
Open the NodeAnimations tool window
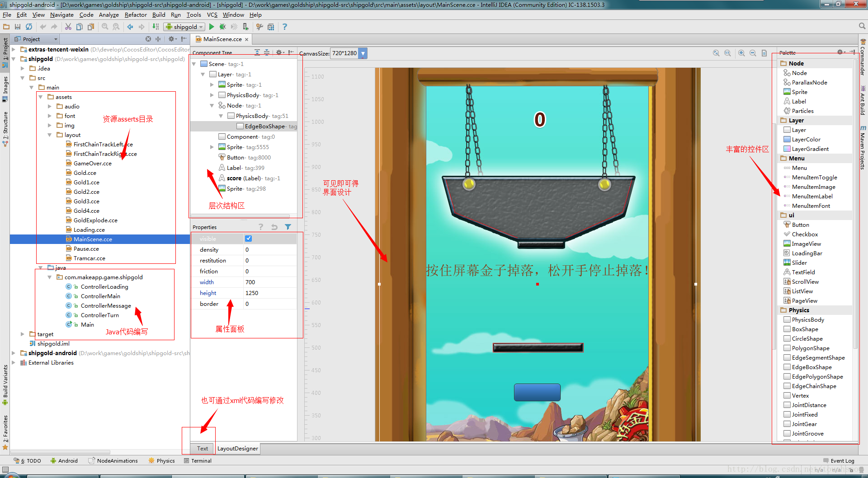(113, 460)
